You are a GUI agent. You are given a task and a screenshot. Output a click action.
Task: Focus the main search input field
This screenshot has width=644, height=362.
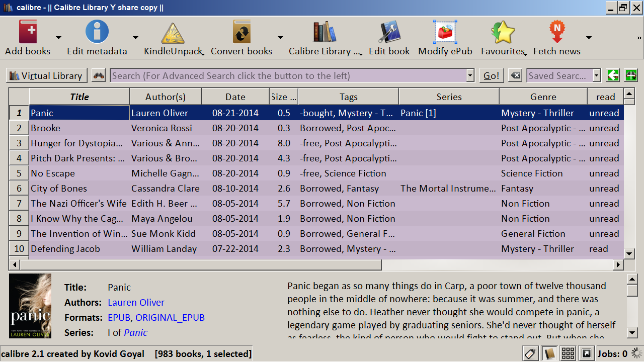click(288, 75)
